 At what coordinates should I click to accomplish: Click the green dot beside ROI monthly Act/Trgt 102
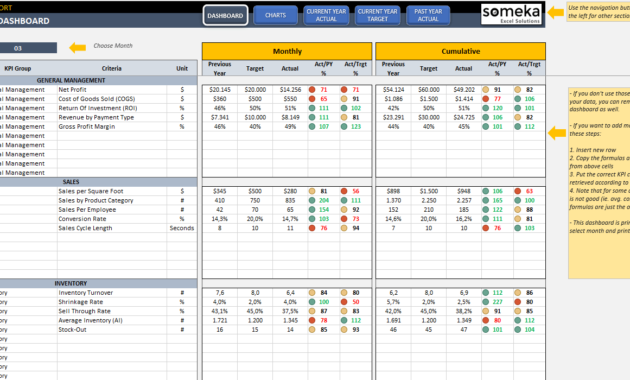[x=344, y=108]
